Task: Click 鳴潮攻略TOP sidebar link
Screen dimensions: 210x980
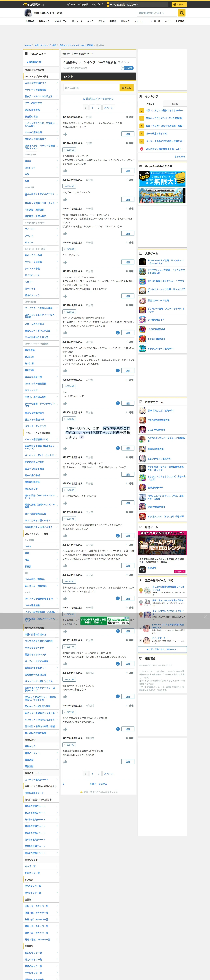Action: pos(34,62)
